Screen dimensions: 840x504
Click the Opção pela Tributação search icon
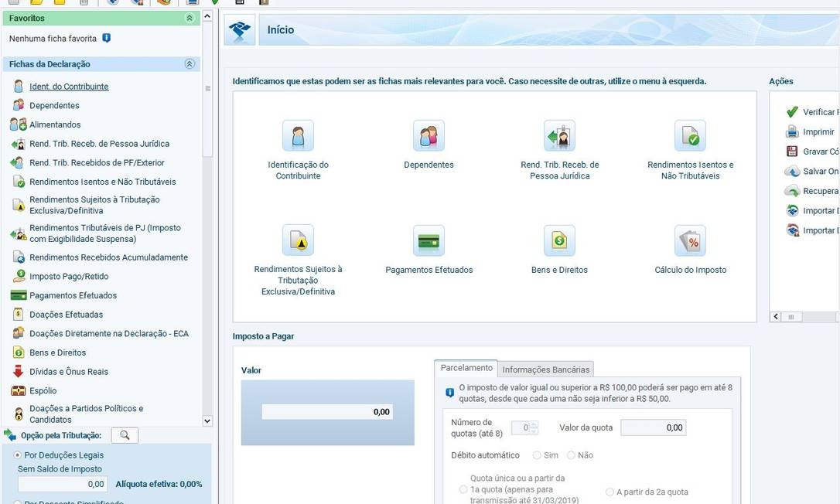point(125,435)
